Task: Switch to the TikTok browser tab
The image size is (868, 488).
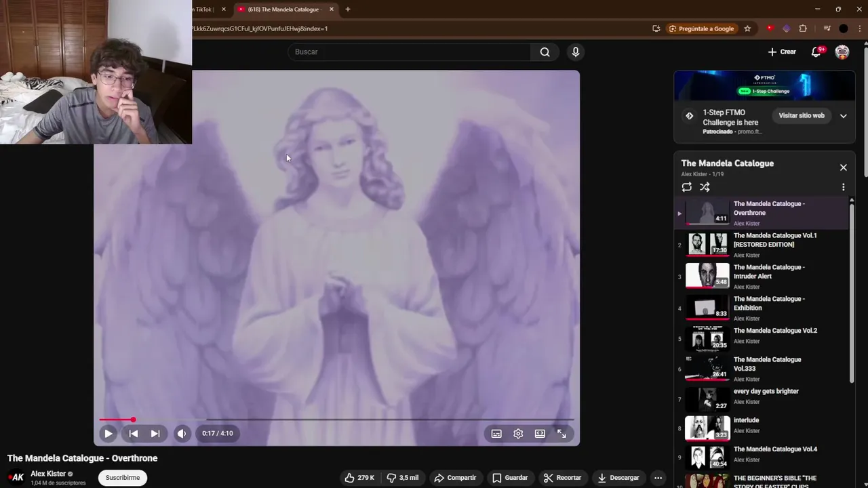Action: point(210,9)
